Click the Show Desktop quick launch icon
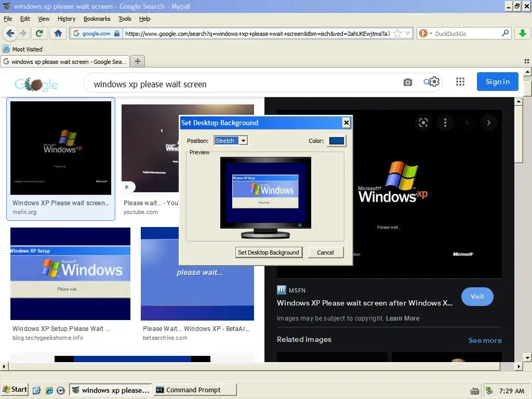The width and height of the screenshot is (532, 399). [x=37, y=390]
